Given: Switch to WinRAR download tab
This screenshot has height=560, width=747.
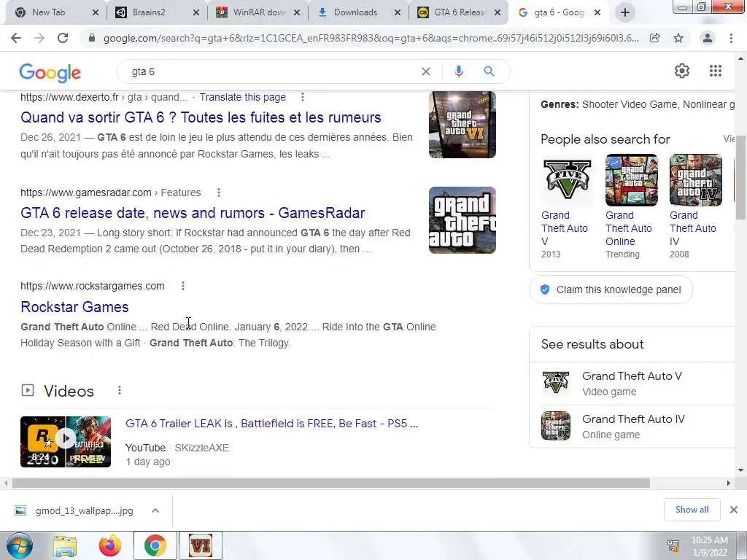Looking at the screenshot, I should [258, 13].
